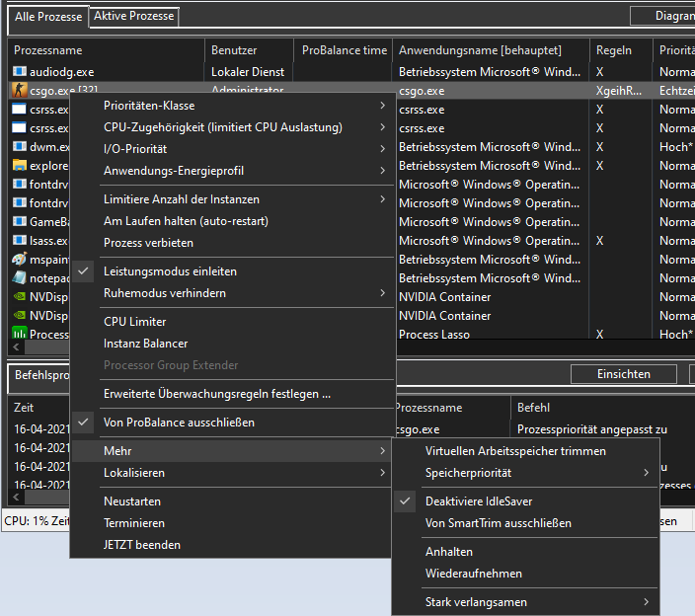
Task: Sort by Regeln column header
Action: 621,50
